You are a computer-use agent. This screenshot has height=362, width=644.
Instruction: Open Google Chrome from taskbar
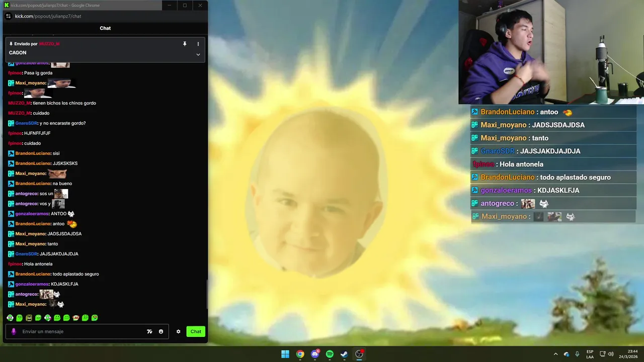[x=300, y=354]
